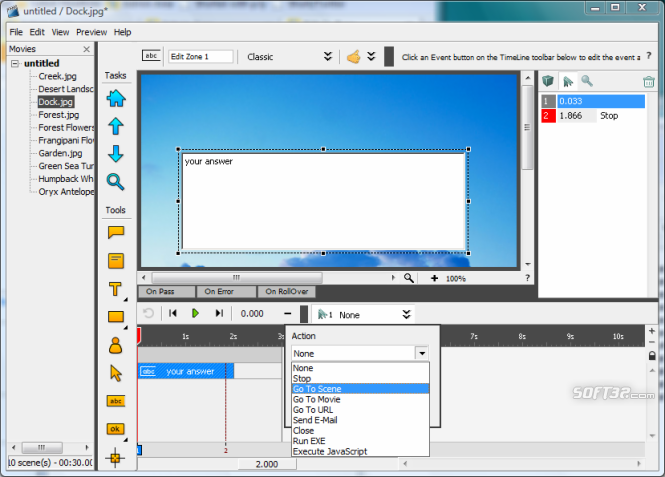The width and height of the screenshot is (665, 477).
Task: Click the undo arrow on timeline toolbar
Action: [148, 313]
